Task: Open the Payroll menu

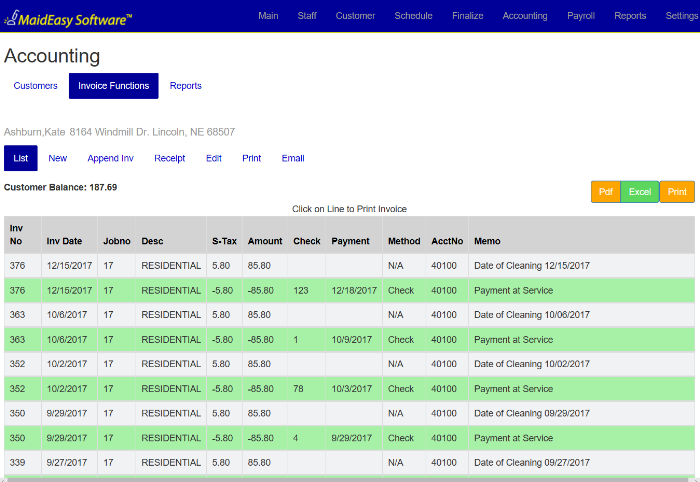Action: coord(581,16)
